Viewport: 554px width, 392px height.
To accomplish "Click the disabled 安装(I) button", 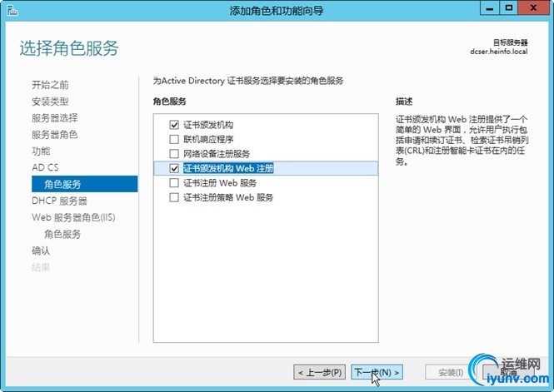I will coord(451,372).
